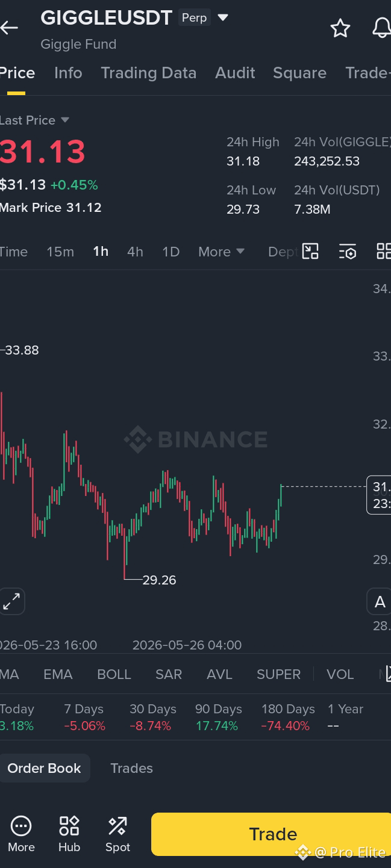Screen dimensions: 391x868
Task: Switch chart to 1D interval
Action: (171, 252)
